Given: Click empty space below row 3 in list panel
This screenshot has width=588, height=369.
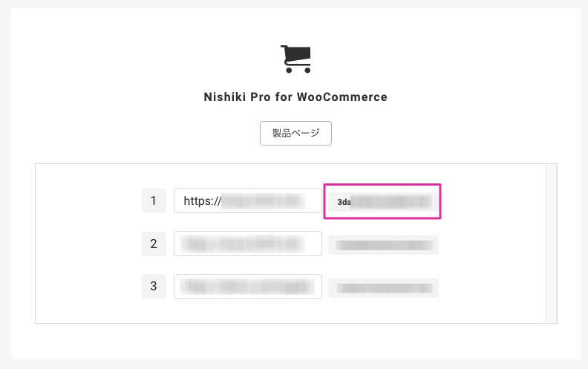Looking at the screenshot, I should [x=290, y=311].
